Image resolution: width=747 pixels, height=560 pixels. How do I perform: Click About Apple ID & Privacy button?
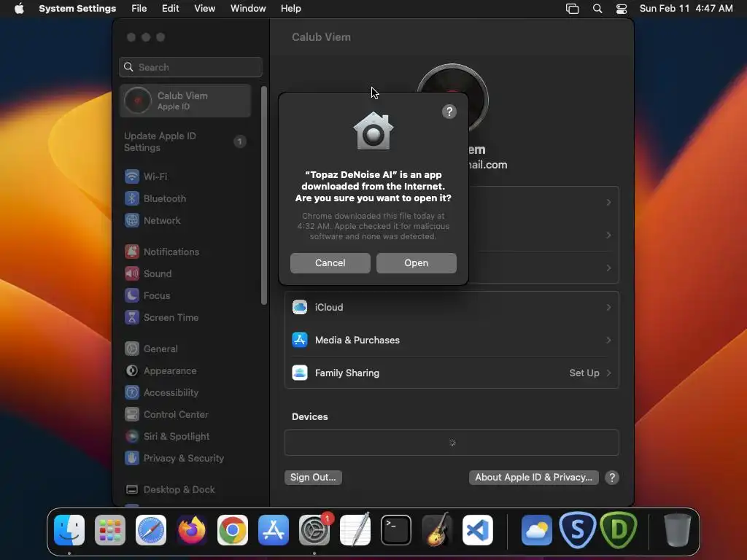click(533, 478)
